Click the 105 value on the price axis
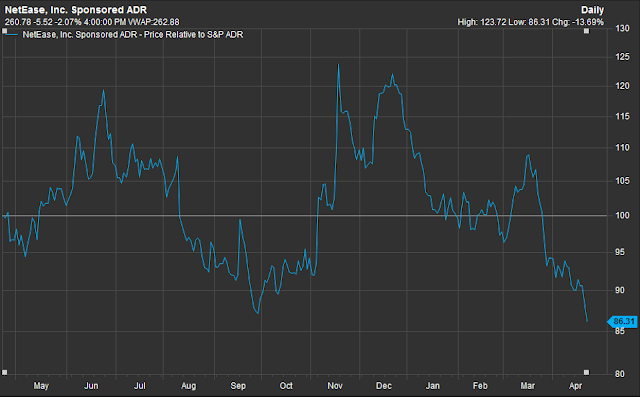The height and width of the screenshot is (397, 640). (x=622, y=181)
